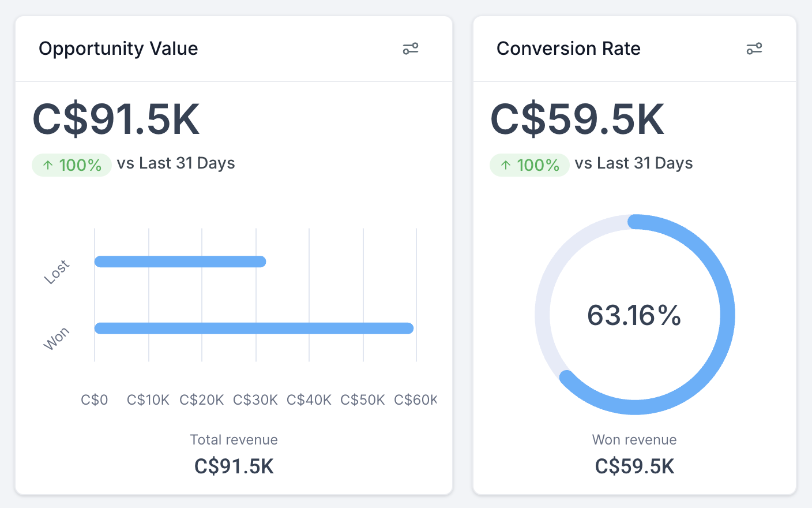
Task: Click the green up-arrow on Conversion Rate badge
Action: point(505,165)
